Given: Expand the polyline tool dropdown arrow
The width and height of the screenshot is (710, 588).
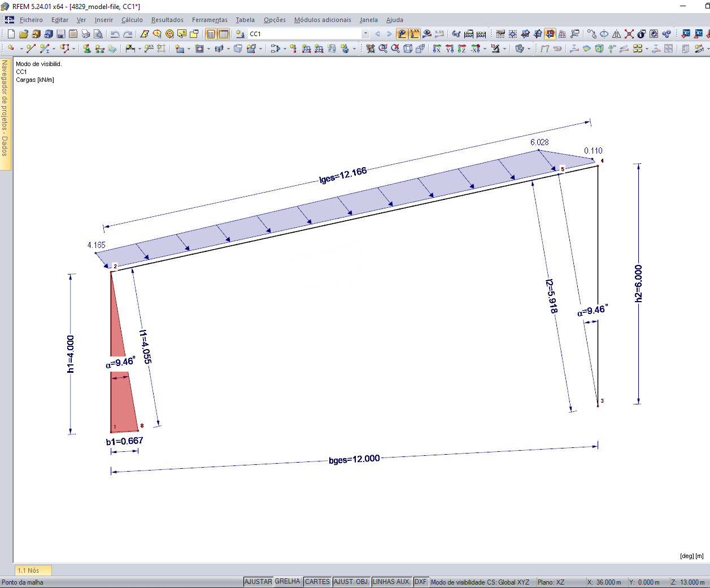Looking at the screenshot, I should (x=74, y=49).
